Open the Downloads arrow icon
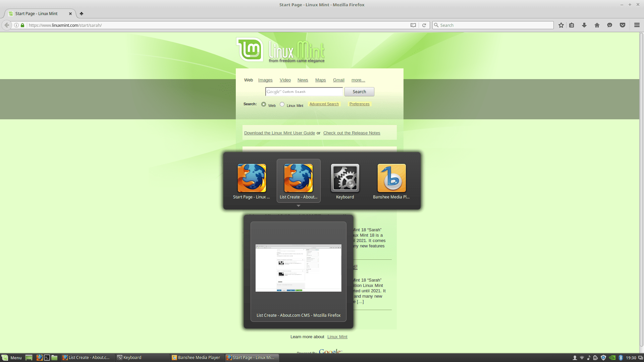The image size is (644, 362). [x=584, y=25]
